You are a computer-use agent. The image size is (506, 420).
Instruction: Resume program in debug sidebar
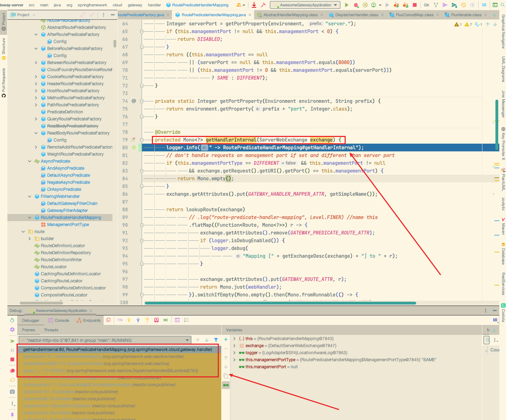tap(12, 341)
